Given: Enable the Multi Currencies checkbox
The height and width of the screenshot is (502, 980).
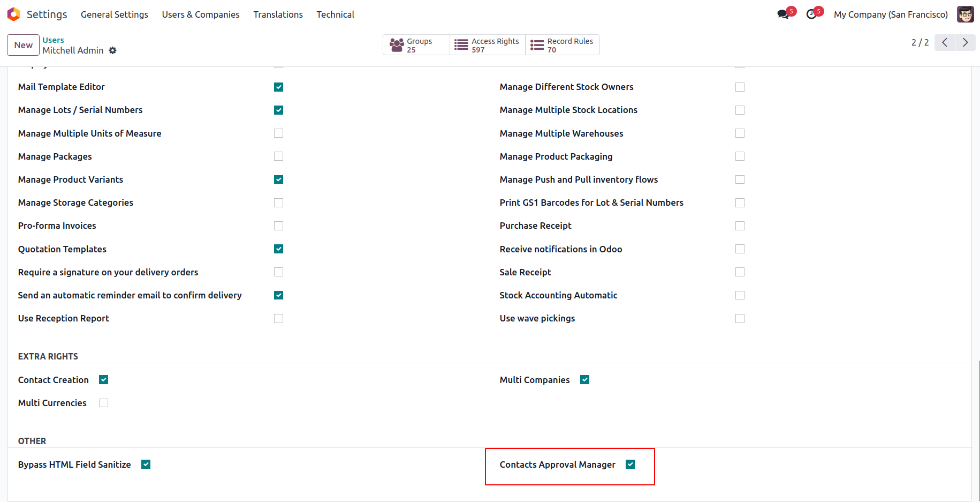Looking at the screenshot, I should click(x=104, y=403).
